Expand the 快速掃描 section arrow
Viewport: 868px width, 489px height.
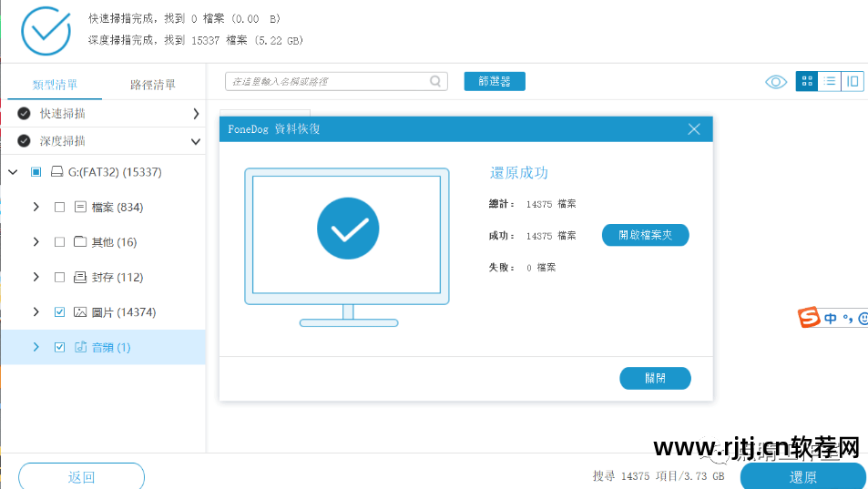(196, 114)
